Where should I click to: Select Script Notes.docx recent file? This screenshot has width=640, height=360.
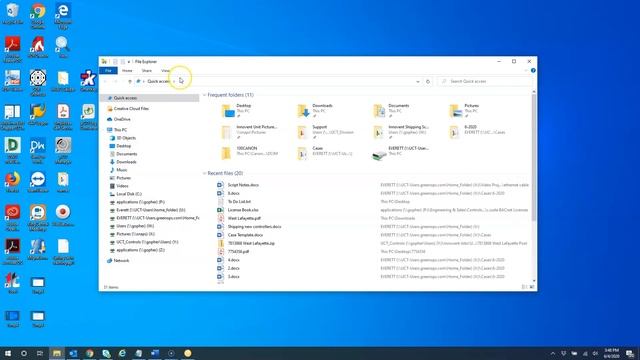(x=243, y=185)
